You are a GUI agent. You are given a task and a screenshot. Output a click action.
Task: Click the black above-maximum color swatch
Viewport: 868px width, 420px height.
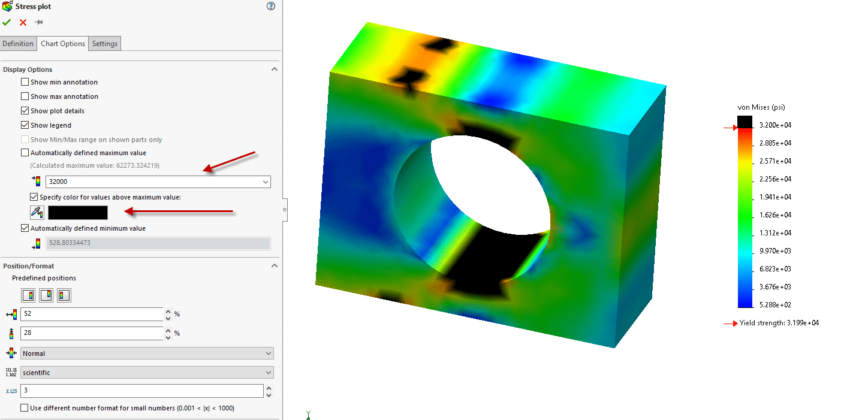tap(78, 213)
